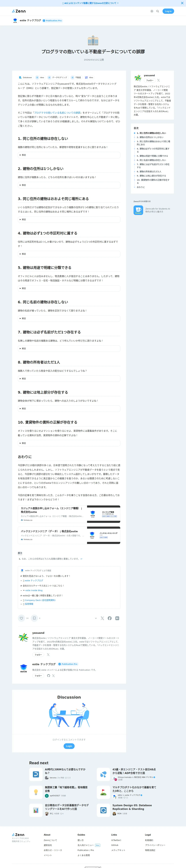The image size is (186, 868).
Task: Open the estie publication logo below the header
Action: pyautogui.click(x=15, y=21)
